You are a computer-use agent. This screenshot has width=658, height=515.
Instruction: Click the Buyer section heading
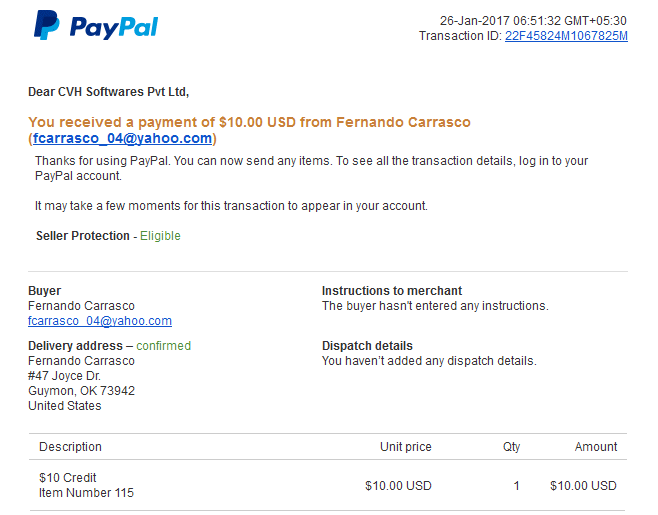click(x=44, y=291)
